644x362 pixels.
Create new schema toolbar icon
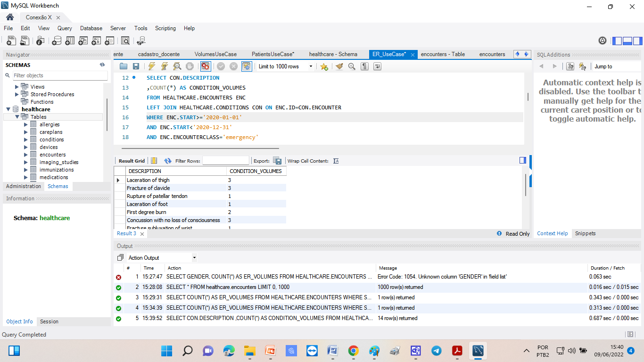point(57,41)
